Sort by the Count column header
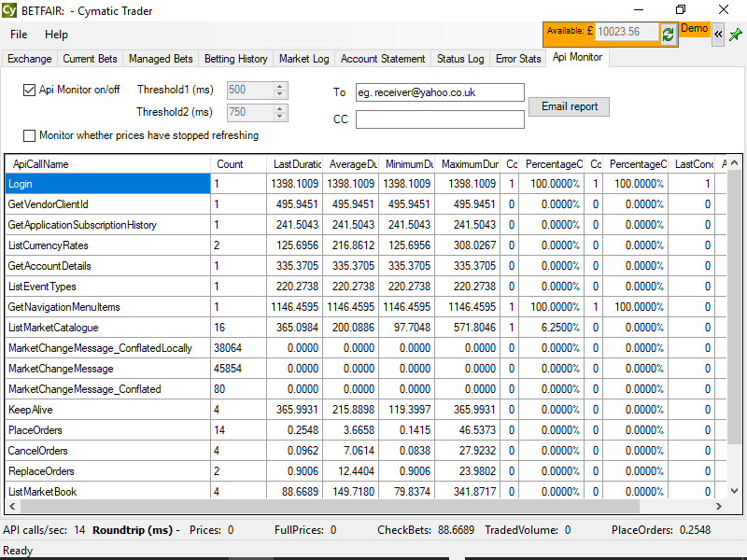This screenshot has height=560, width=747. (x=238, y=164)
